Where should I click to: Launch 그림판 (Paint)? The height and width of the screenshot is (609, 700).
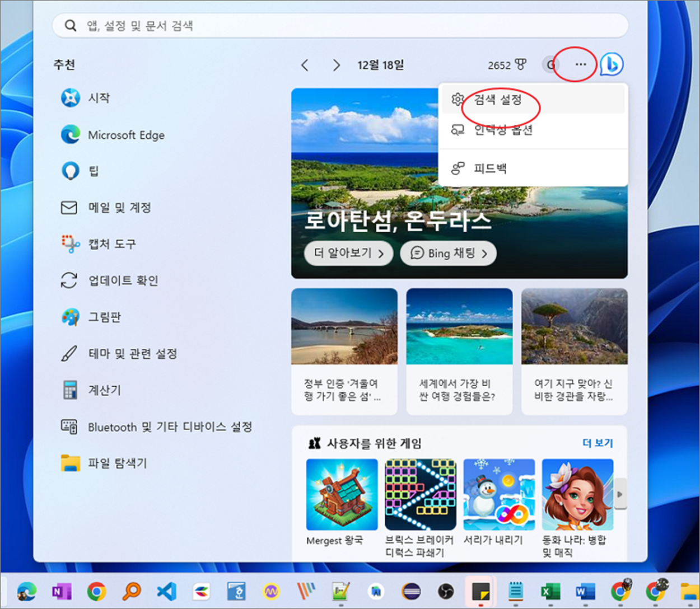pyautogui.click(x=91, y=317)
